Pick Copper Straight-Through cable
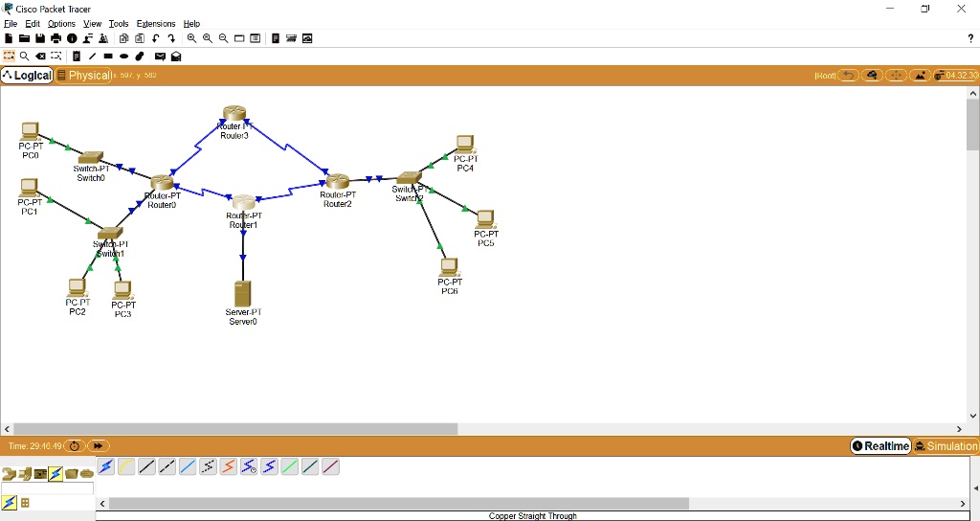This screenshot has height=521, width=980. 146,466
